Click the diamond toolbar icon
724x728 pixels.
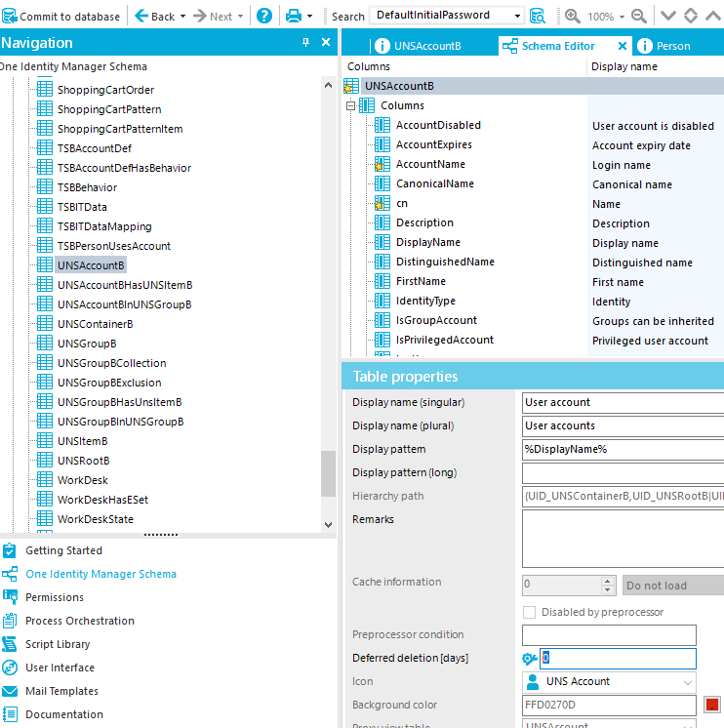[691, 16]
